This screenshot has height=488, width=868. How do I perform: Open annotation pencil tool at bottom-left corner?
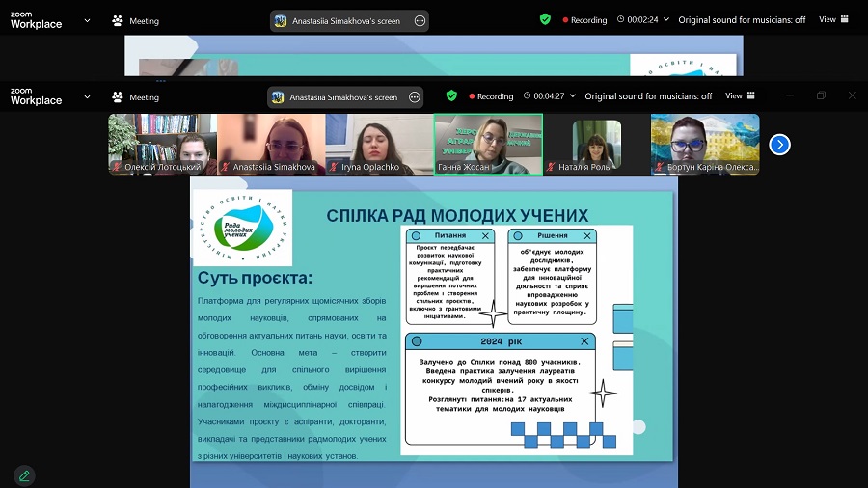[24, 475]
